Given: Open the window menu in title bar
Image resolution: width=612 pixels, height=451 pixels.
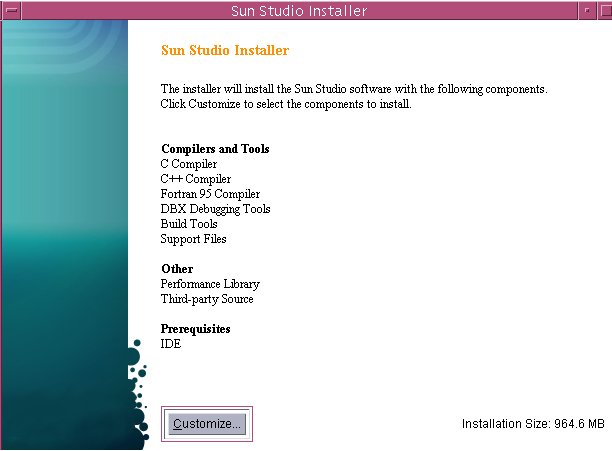Looking at the screenshot, I should click(10, 11).
